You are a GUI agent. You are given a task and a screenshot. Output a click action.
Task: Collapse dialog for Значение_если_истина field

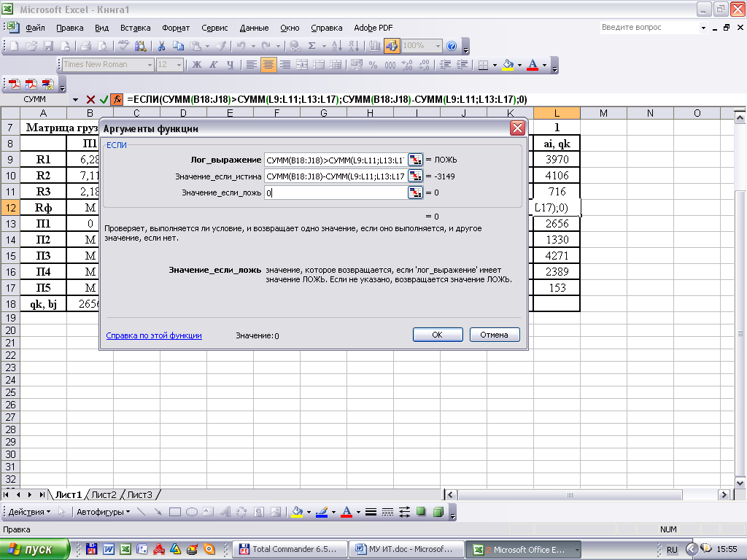tap(415, 176)
